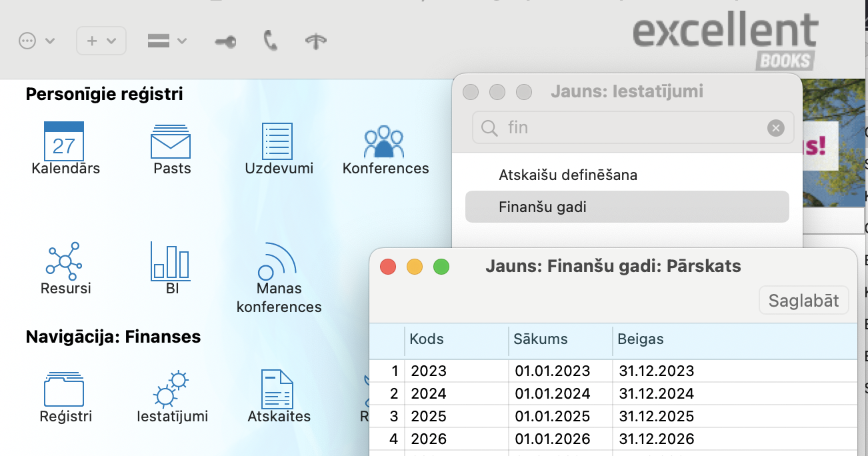This screenshot has height=456, width=868.
Task: Open the Resursi icon
Action: pyautogui.click(x=64, y=260)
